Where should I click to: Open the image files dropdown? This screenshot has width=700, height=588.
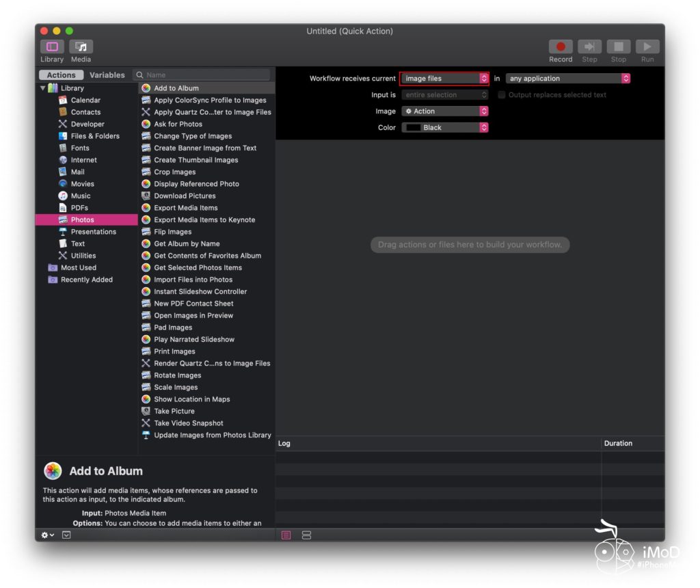tap(444, 79)
